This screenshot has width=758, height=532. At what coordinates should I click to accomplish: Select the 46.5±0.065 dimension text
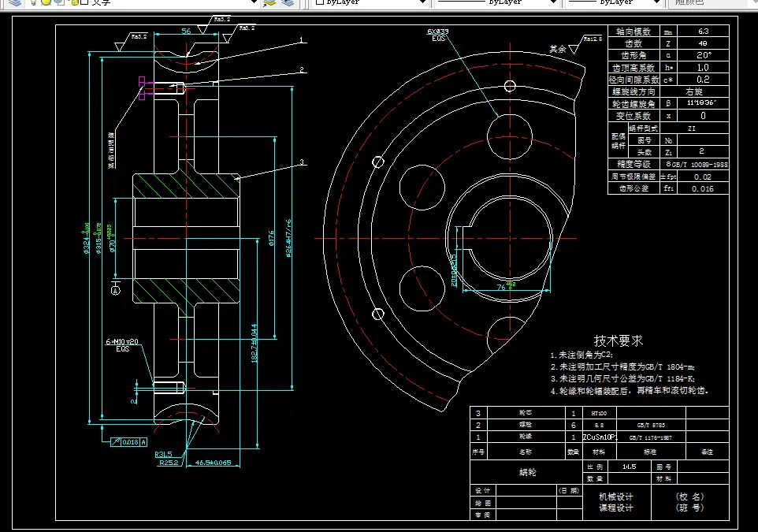point(214,463)
